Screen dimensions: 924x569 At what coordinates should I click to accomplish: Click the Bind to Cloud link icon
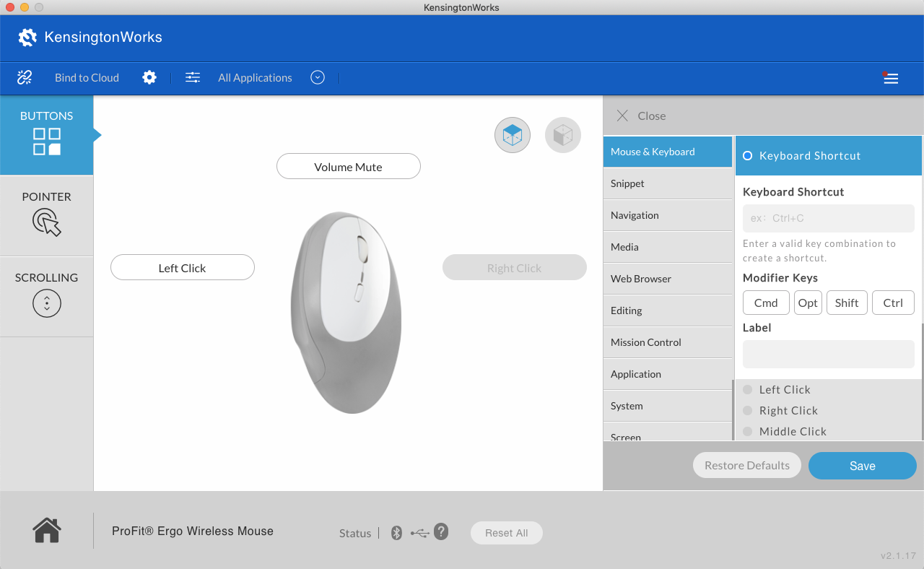pyautogui.click(x=25, y=77)
